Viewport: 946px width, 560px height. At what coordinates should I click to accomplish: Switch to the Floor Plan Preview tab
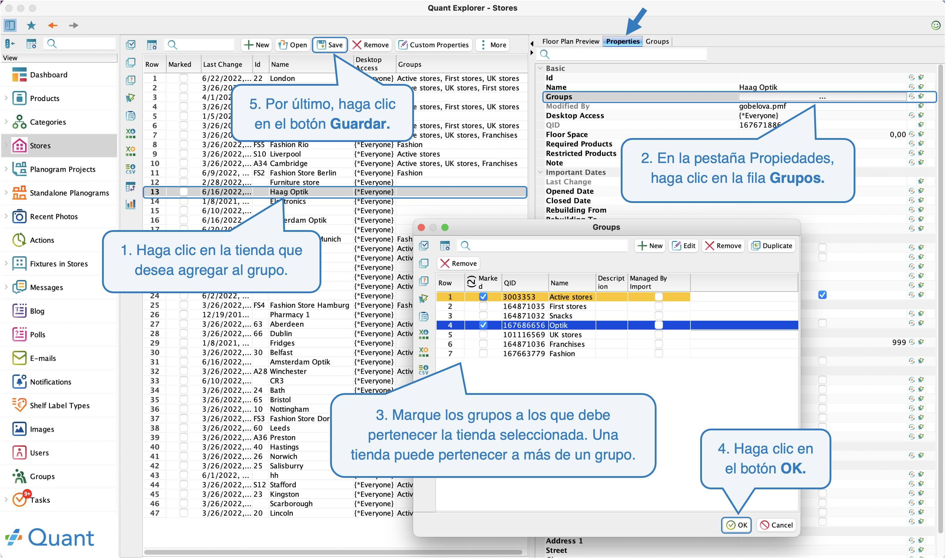[570, 41]
